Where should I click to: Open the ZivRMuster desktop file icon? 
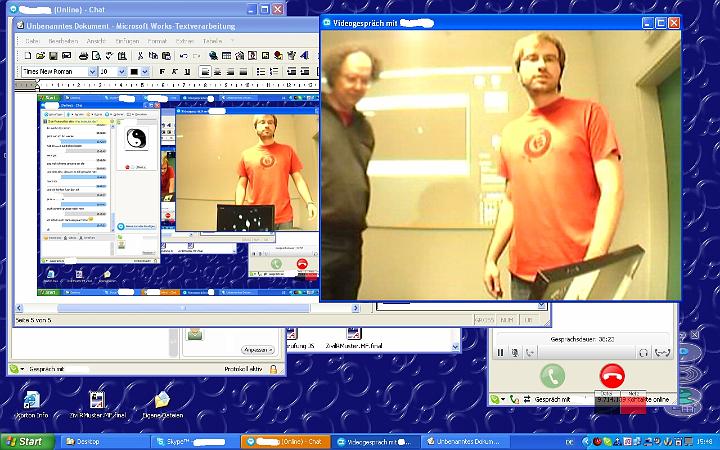coord(97,404)
